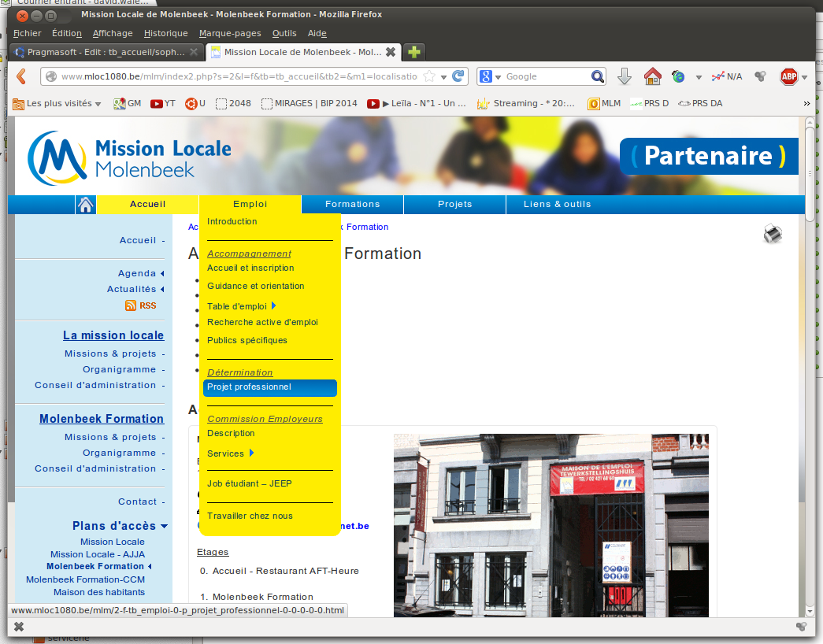The image size is (823, 644).
Task: Open the Streaming bookmark
Action: 526,103
